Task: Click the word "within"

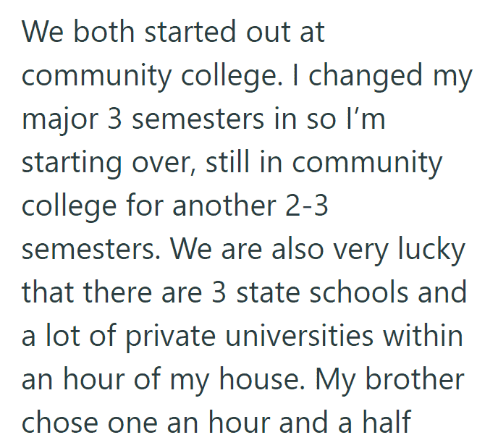Action: (423, 335)
